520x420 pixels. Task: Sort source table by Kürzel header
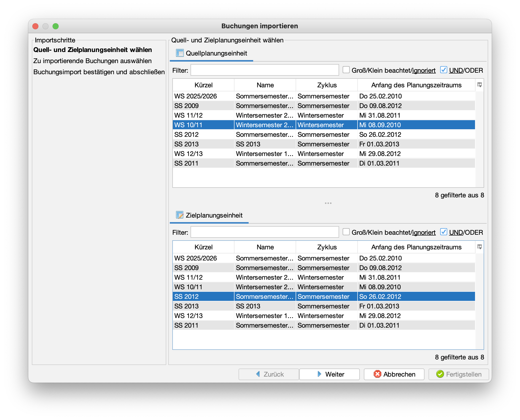point(203,85)
